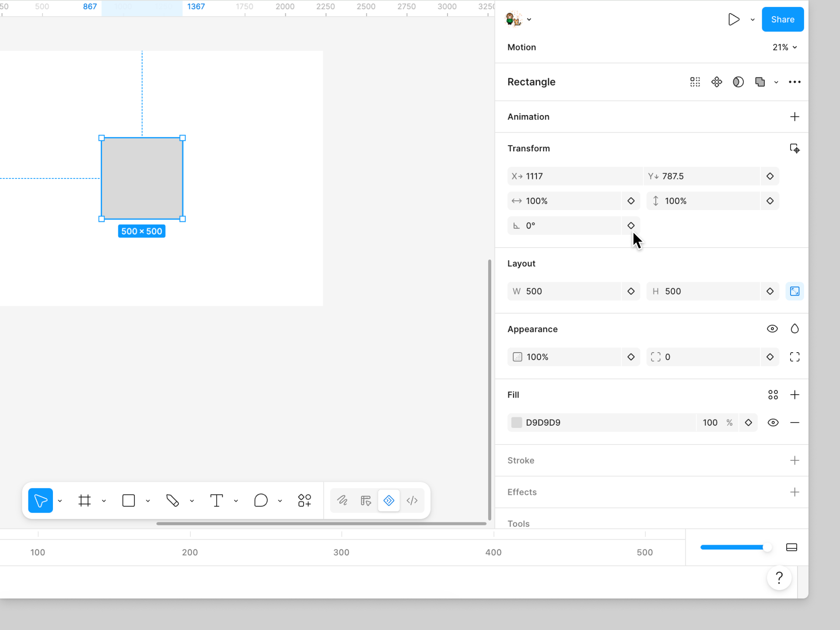Click the canvas horizontal scrollbar
The image size is (840, 630).
coord(321,523)
